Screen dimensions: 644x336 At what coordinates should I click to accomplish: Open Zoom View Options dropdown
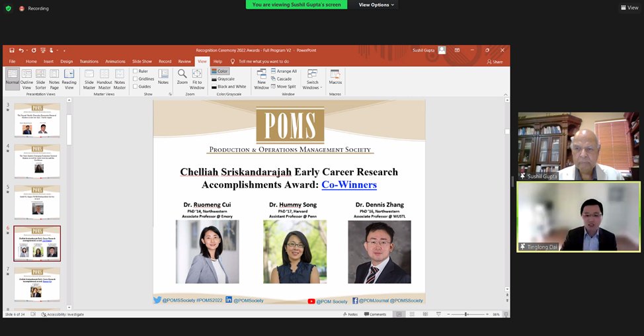pos(376,5)
